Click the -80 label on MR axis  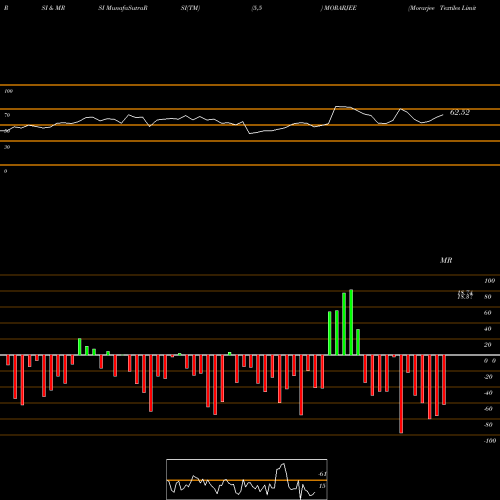pos(488,425)
